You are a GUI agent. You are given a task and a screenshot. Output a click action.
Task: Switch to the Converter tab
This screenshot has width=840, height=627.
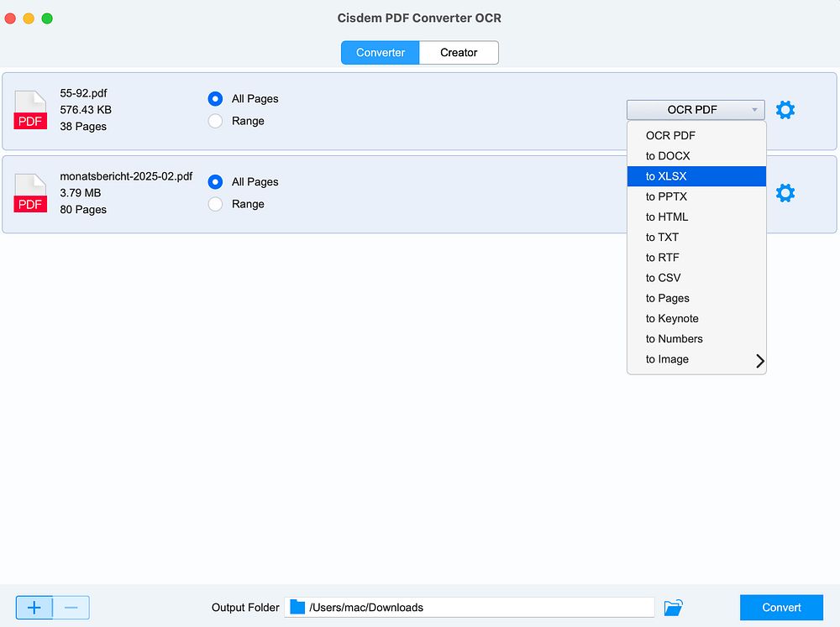(381, 53)
